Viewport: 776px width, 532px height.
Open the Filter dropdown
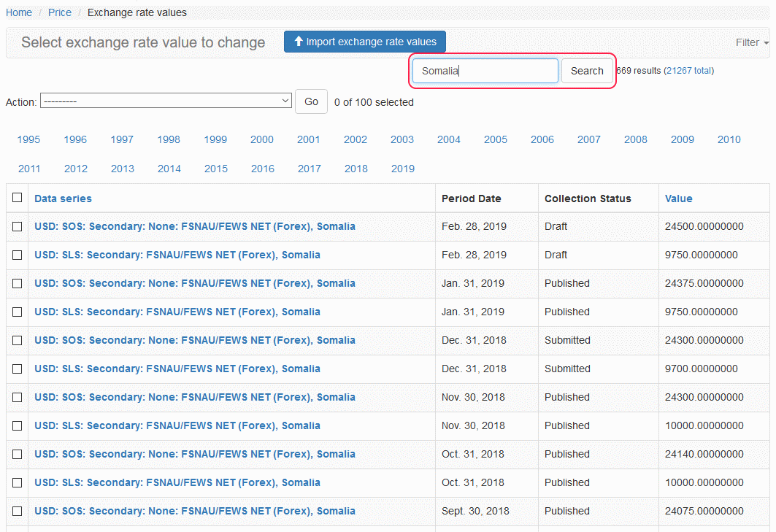(x=751, y=42)
